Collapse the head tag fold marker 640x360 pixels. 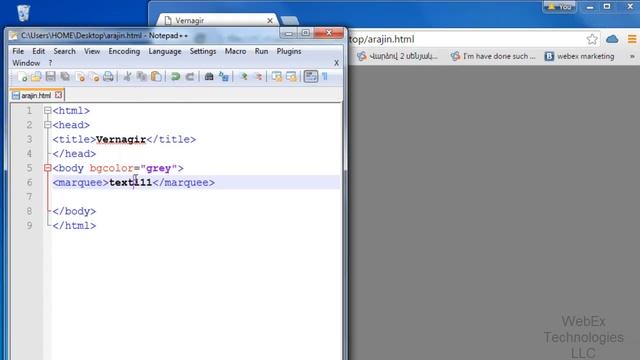click(47, 125)
